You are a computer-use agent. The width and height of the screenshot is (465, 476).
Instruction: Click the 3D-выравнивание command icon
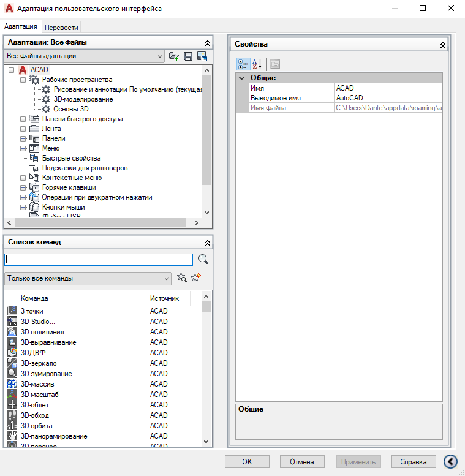[x=12, y=342]
